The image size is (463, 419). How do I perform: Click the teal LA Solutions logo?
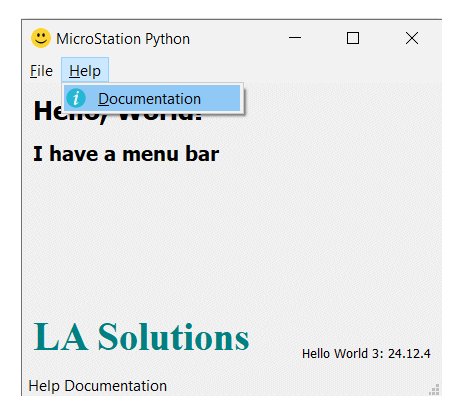[141, 337]
